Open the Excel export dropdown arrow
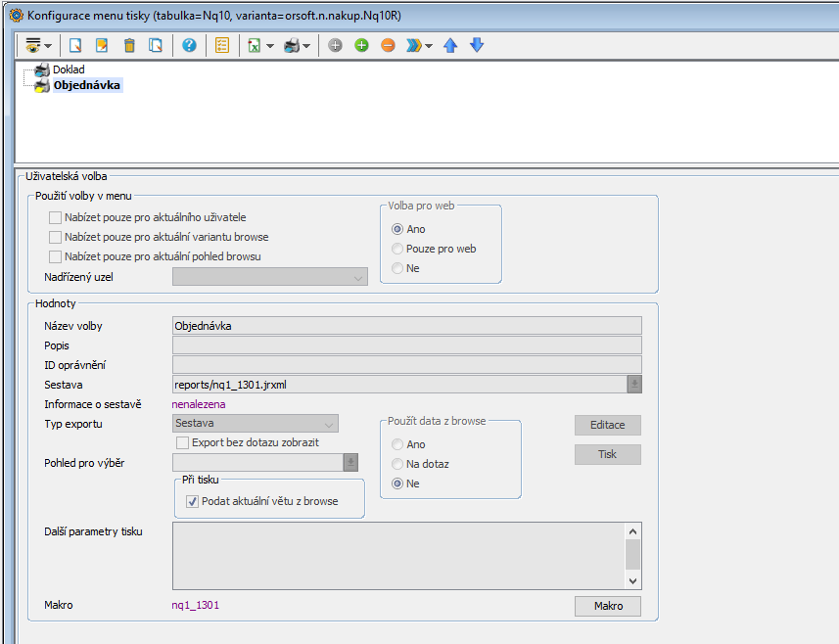 coord(269,46)
